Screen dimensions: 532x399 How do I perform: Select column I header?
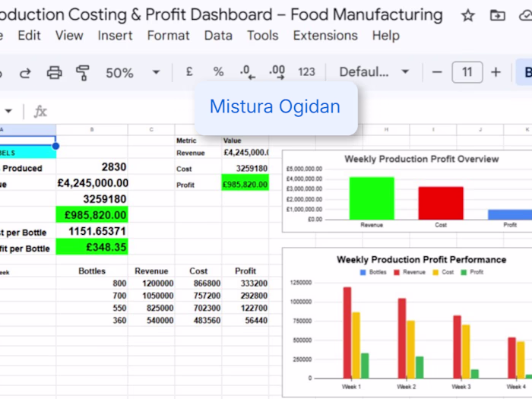pyautogui.click(x=433, y=129)
